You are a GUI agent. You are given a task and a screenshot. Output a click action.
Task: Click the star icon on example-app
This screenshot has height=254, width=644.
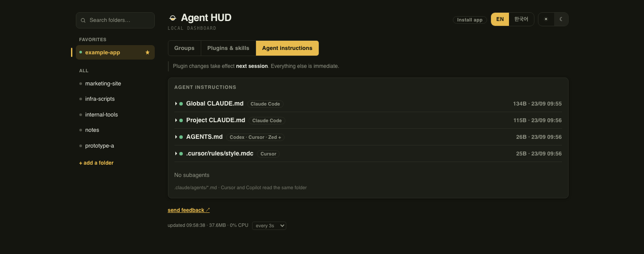(148, 53)
